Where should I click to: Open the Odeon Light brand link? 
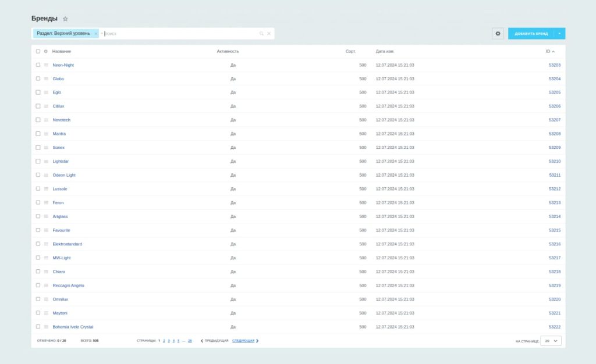[x=64, y=175]
